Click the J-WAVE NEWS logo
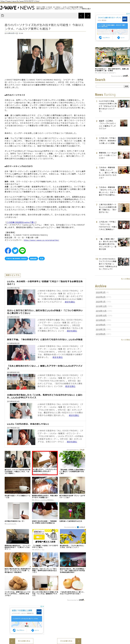 pos(17,8)
